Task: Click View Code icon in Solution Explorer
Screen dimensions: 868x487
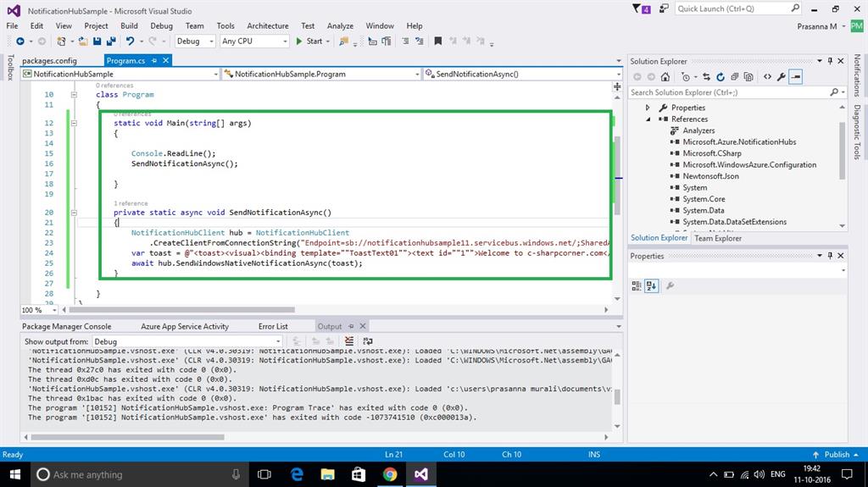Action: (x=767, y=76)
